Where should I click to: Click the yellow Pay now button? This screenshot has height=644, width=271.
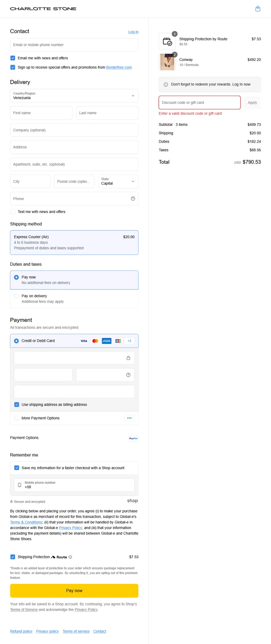[x=74, y=591]
